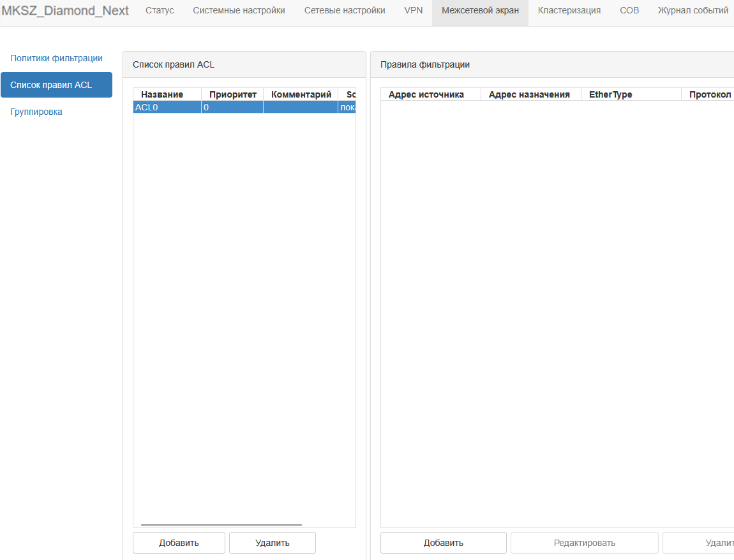Screen dimensions: 734x560
Task: Click the Приоритет column header
Action: (x=233, y=94)
